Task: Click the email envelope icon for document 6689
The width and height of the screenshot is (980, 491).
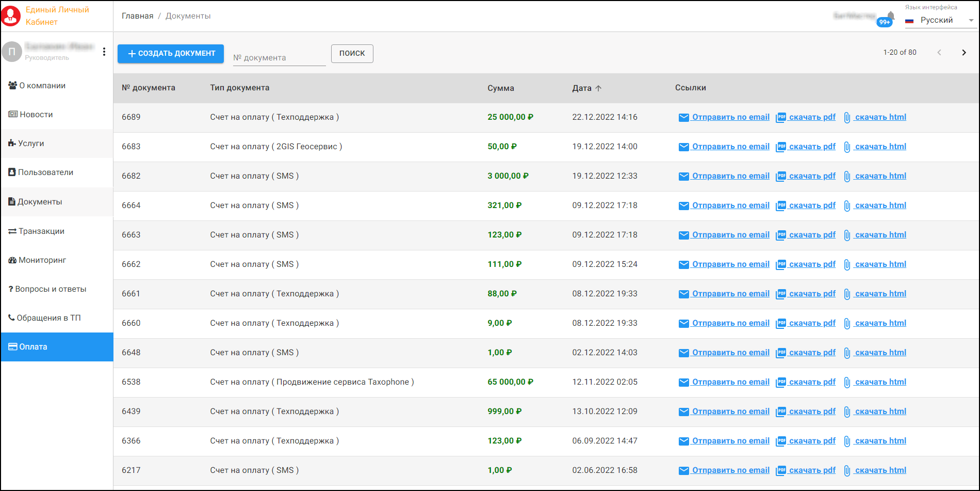Action: pyautogui.click(x=683, y=118)
